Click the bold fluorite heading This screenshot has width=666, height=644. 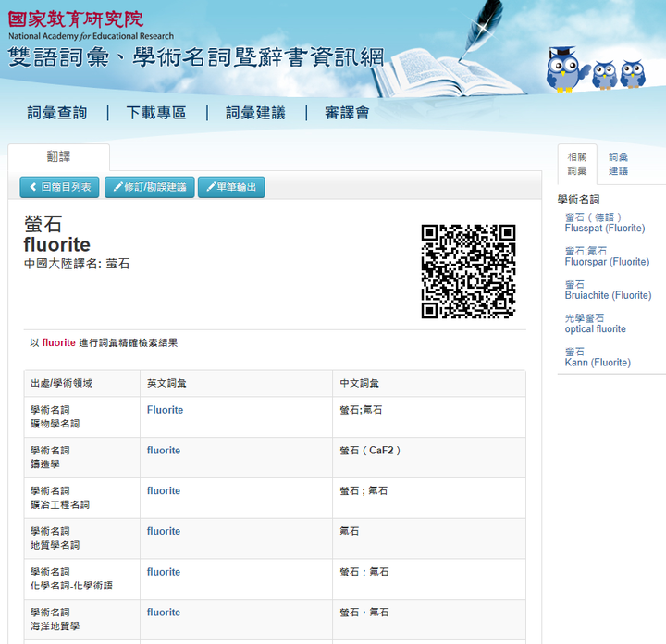(x=57, y=244)
